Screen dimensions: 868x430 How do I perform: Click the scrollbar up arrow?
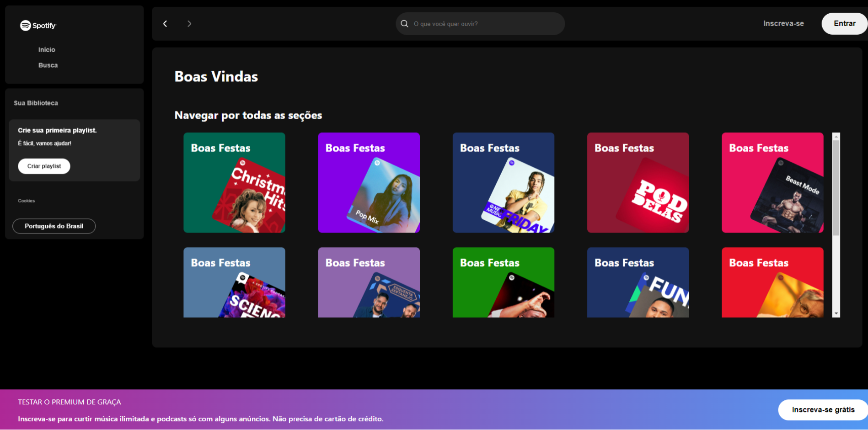(836, 136)
